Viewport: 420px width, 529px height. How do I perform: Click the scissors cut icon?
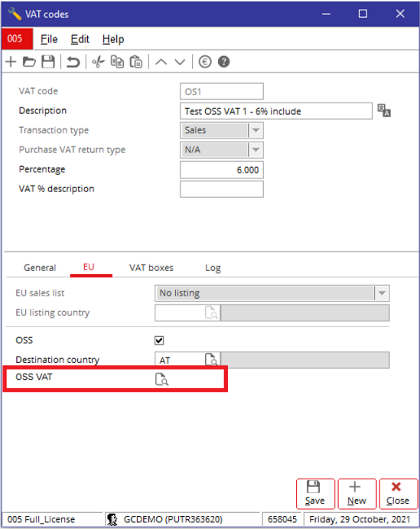98,62
